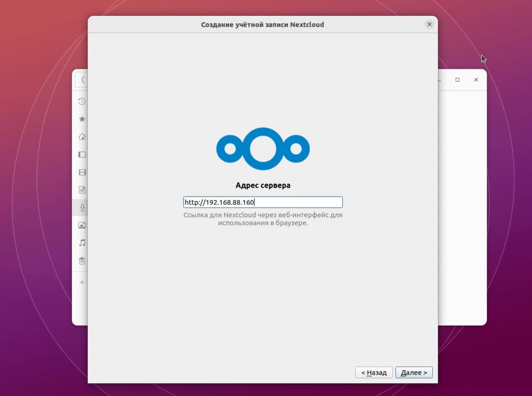The height and width of the screenshot is (396, 532).
Task: Open Documents folder in the file manager sidebar
Action: (x=82, y=190)
